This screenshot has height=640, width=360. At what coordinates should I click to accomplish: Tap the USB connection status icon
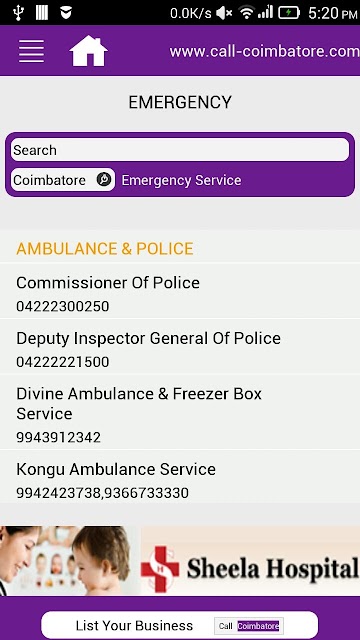18,13
